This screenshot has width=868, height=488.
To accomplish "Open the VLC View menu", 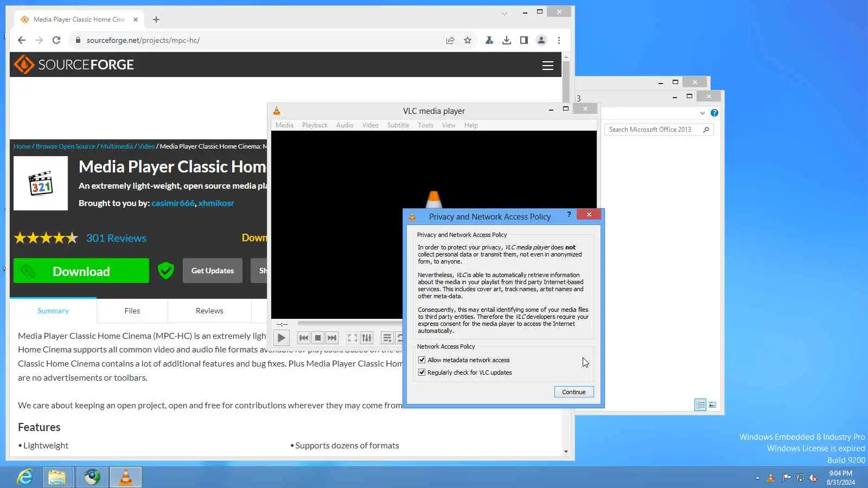I will click(449, 125).
